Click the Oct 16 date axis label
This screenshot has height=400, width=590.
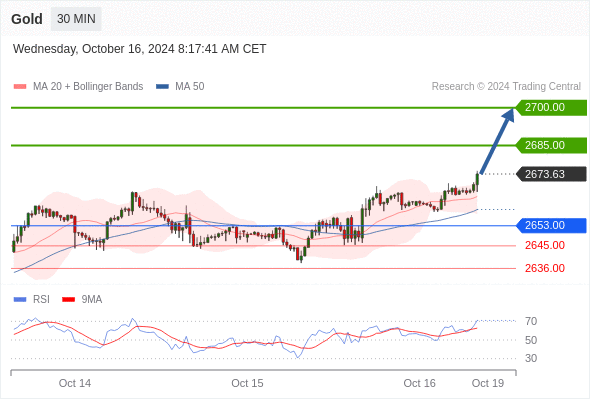tap(419, 383)
